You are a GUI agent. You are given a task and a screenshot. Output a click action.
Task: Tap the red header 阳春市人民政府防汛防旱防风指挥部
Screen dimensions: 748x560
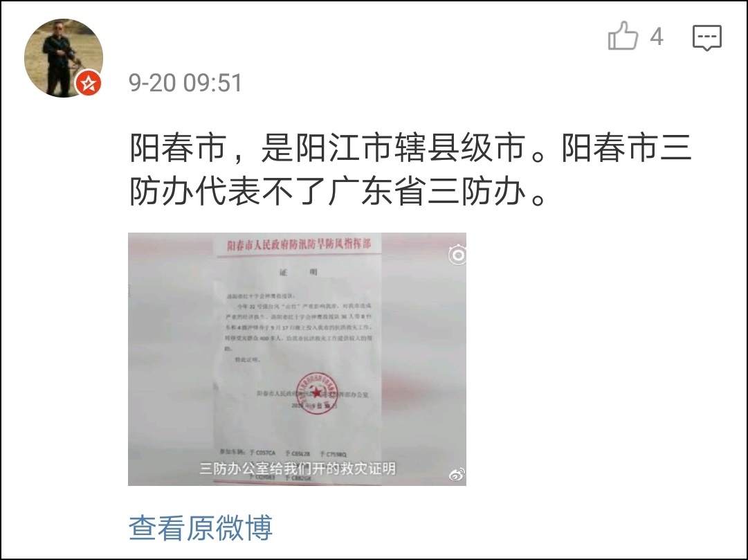(299, 245)
